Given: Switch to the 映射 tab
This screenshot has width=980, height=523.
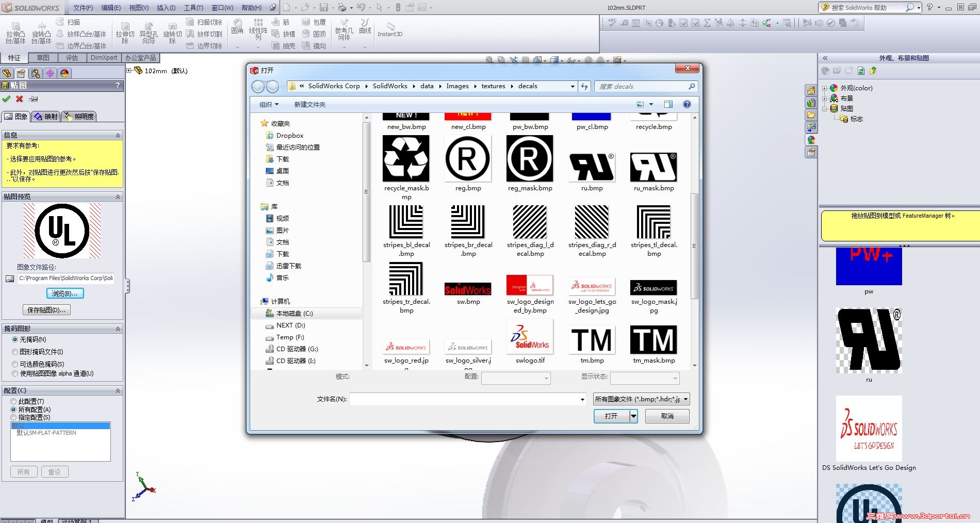Looking at the screenshot, I should pos(46,117).
